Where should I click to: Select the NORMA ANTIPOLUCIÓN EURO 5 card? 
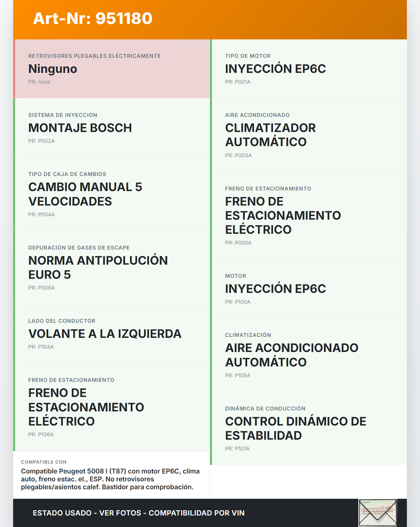[112, 268]
